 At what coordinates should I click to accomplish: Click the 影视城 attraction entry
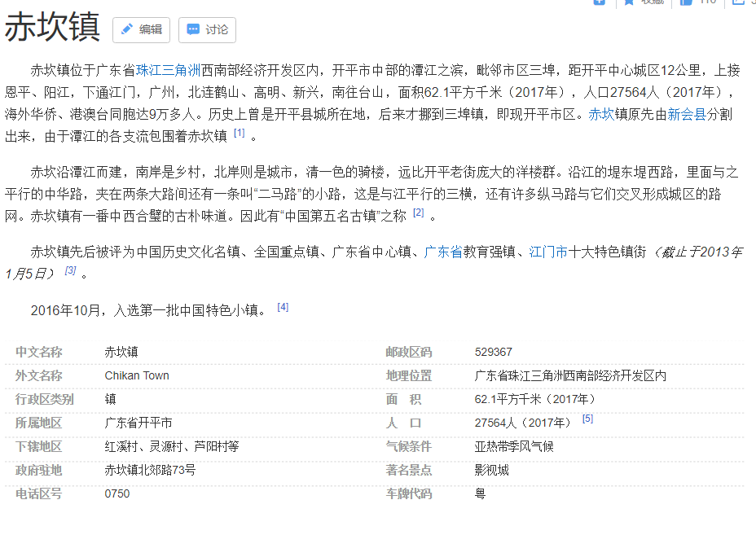[x=492, y=470]
